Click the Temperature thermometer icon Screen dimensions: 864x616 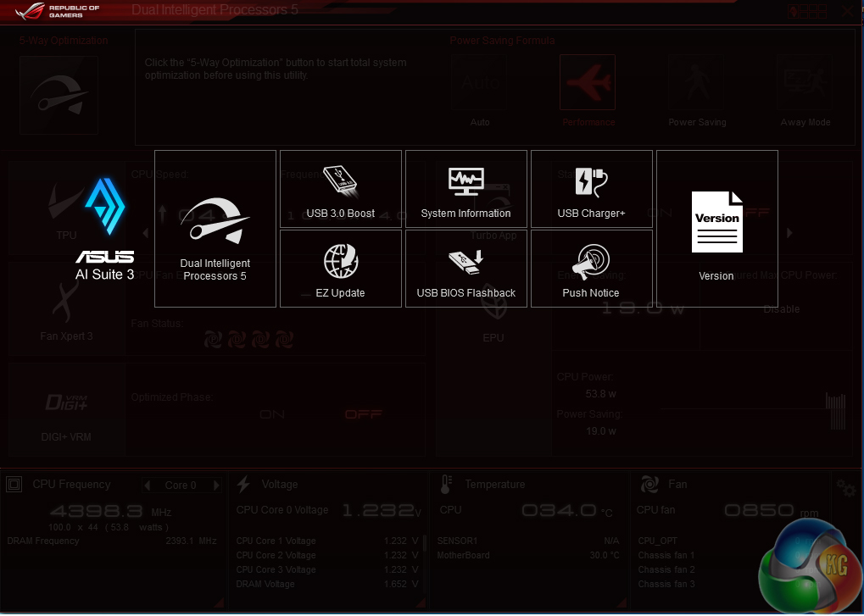tap(446, 485)
